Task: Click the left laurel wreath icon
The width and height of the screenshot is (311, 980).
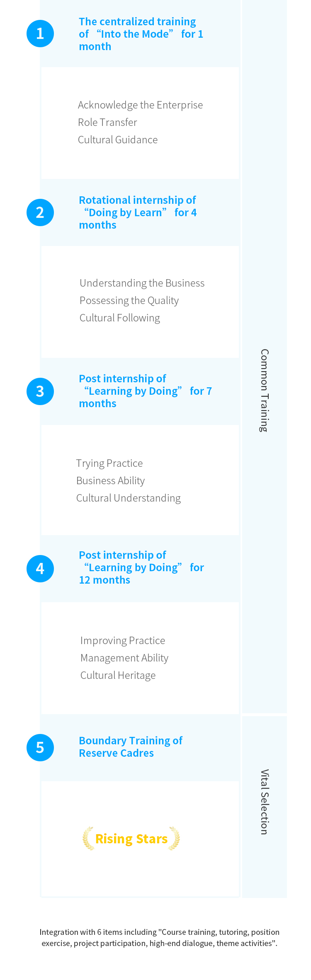Action: coord(88,838)
